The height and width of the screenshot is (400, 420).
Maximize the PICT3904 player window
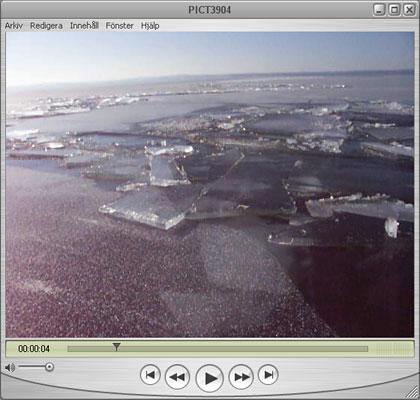[x=394, y=10]
